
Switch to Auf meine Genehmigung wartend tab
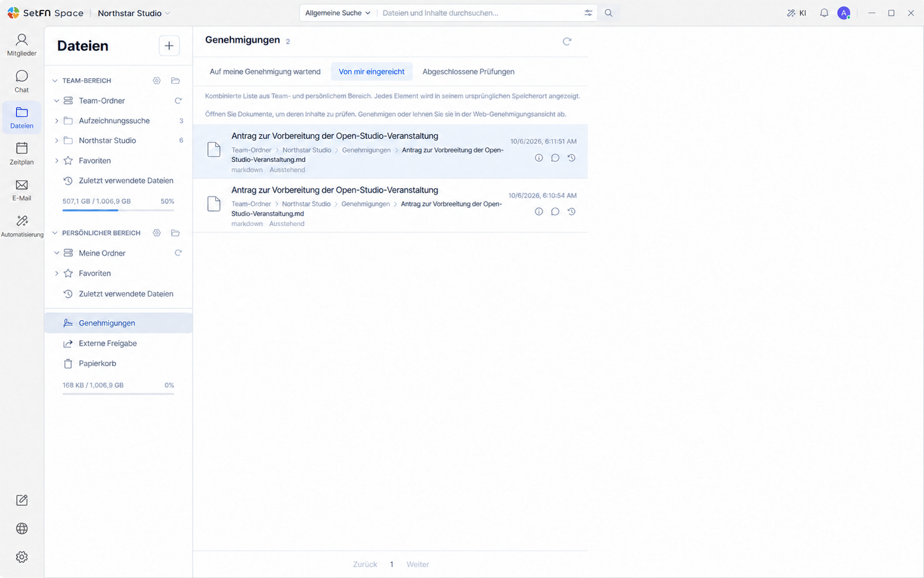(265, 72)
